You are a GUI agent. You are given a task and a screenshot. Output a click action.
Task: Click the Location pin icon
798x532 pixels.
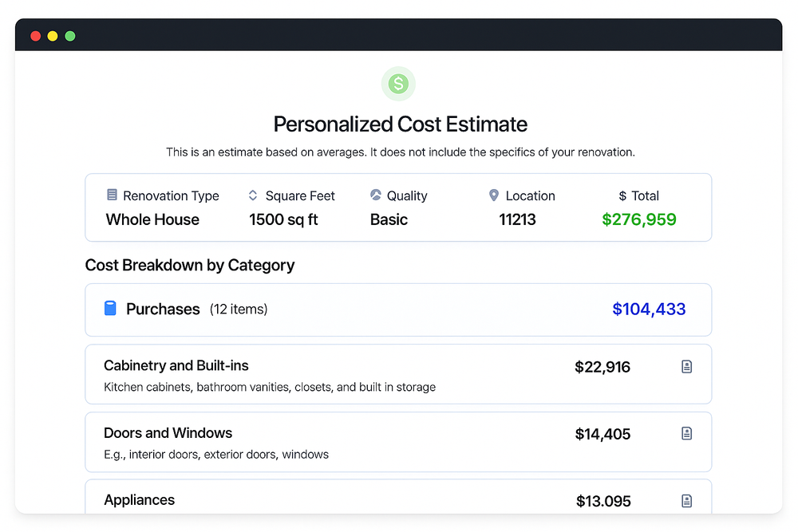(494, 195)
